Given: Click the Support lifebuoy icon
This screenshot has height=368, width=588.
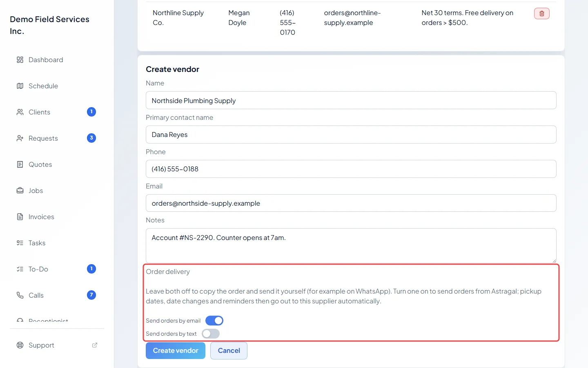Looking at the screenshot, I should pos(20,345).
